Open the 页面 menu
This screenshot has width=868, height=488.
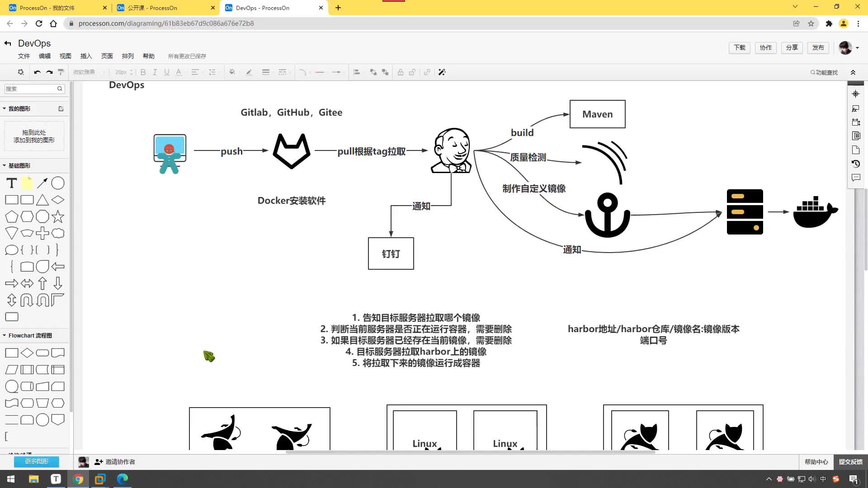coord(107,56)
